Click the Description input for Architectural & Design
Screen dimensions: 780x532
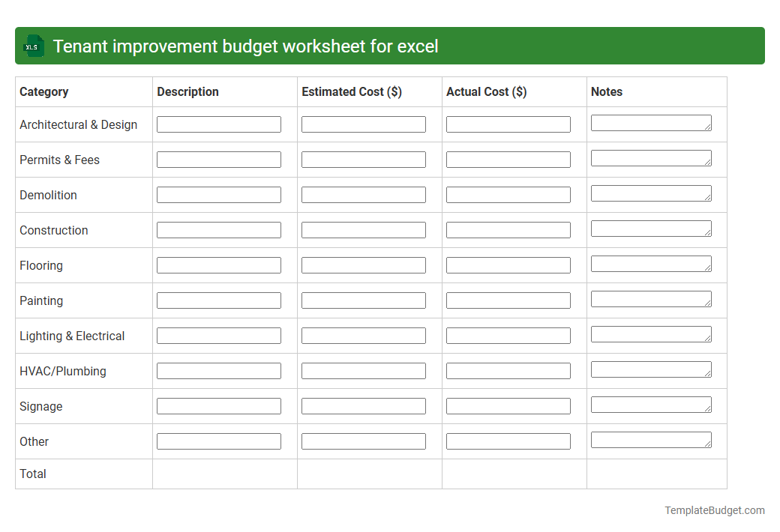pos(218,124)
